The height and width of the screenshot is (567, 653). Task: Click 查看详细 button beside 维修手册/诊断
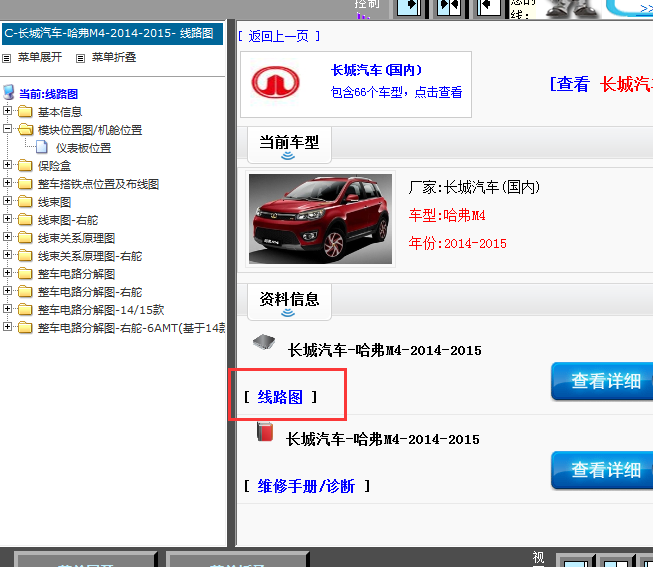click(x=602, y=470)
